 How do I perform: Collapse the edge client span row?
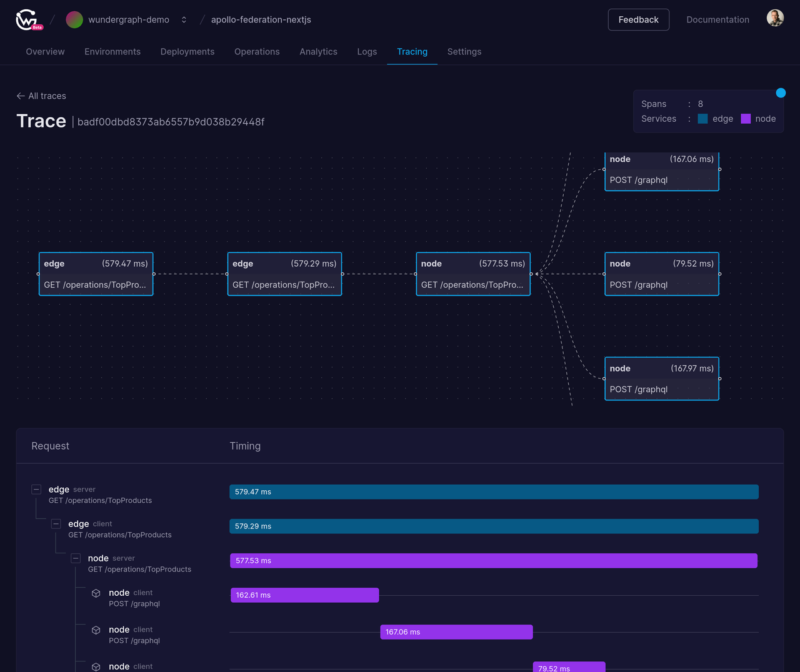coord(56,524)
